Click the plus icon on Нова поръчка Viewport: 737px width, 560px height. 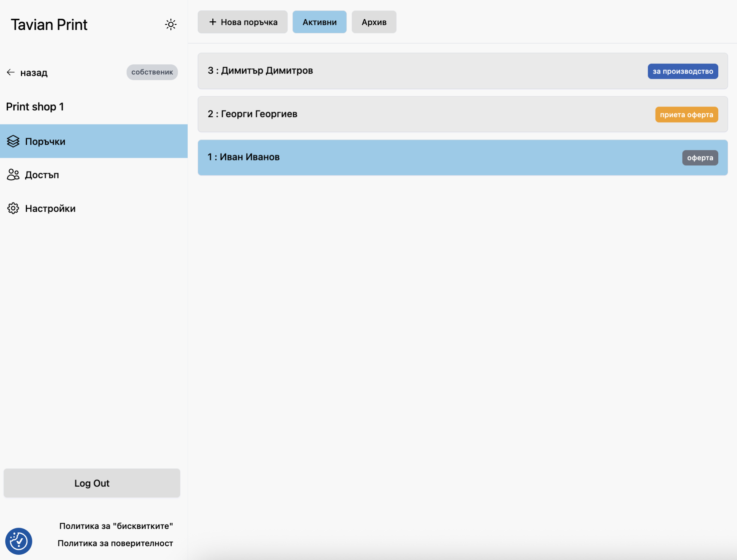213,22
